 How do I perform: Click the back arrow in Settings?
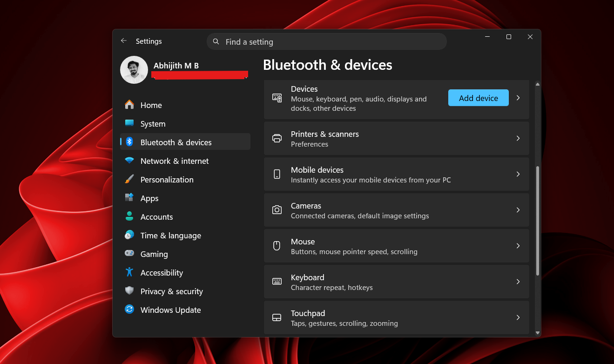point(123,41)
